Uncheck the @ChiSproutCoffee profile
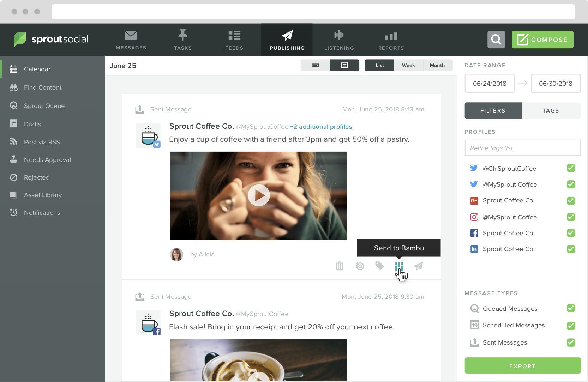Viewport: 588px width, 382px height. click(571, 168)
